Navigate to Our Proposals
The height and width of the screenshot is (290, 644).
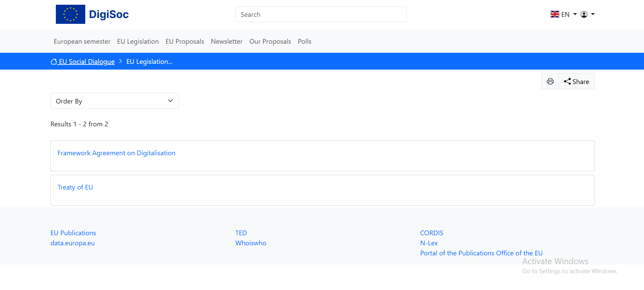click(x=270, y=41)
